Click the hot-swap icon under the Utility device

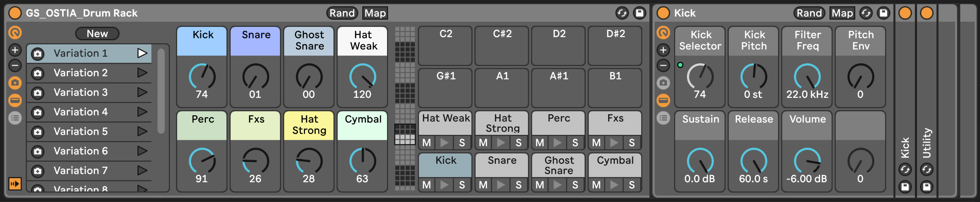(926, 169)
